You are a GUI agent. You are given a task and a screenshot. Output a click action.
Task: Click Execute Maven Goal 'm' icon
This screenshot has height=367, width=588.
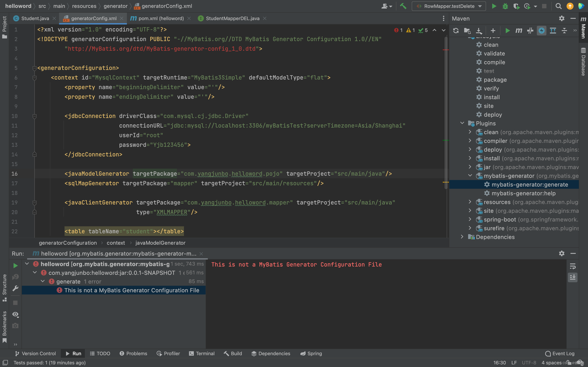pos(518,31)
